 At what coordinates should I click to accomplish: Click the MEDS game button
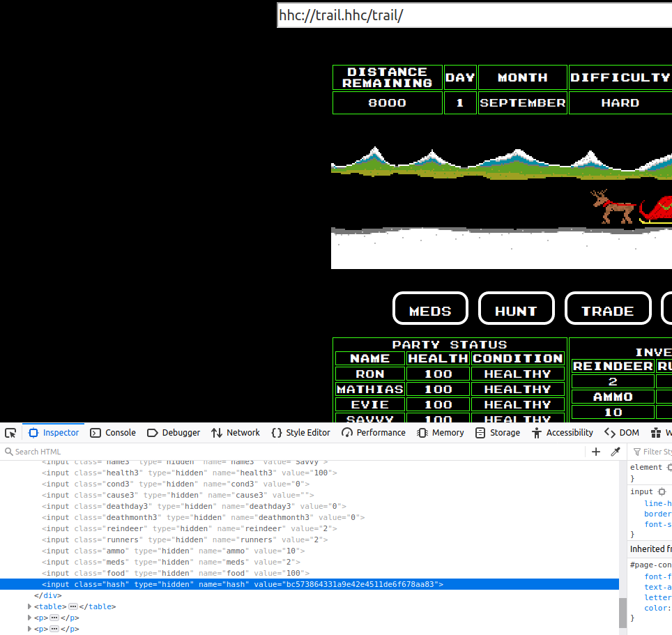click(x=430, y=309)
